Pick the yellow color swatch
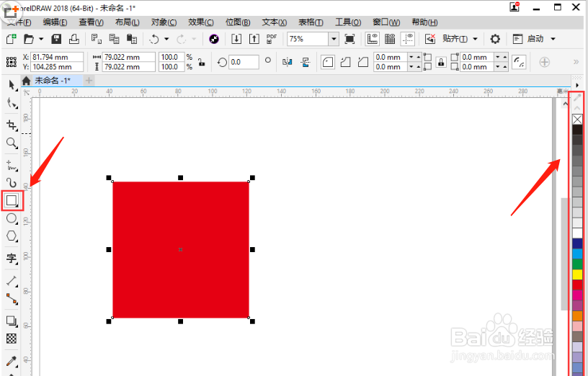Viewport: 588px width, 376px height. click(x=577, y=274)
